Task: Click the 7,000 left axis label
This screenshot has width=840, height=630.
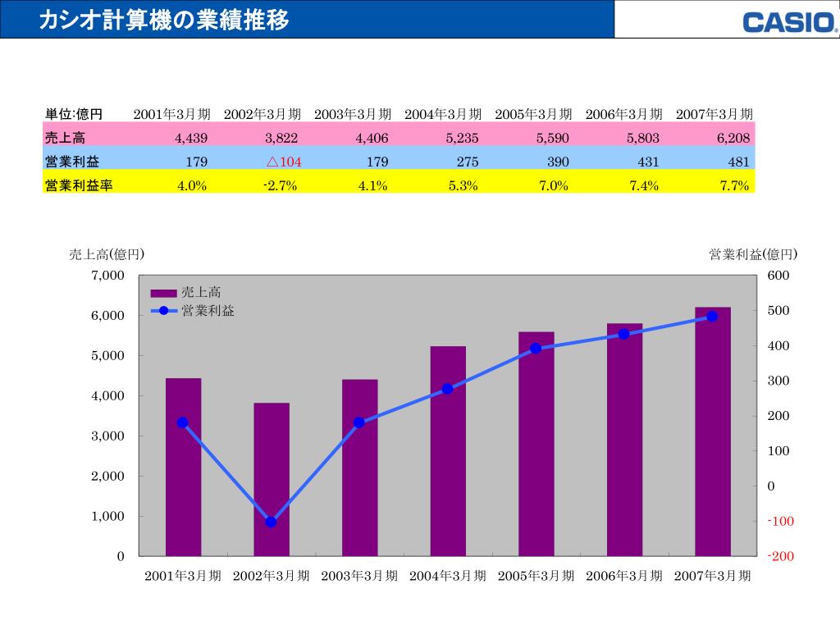Action: coord(107,276)
